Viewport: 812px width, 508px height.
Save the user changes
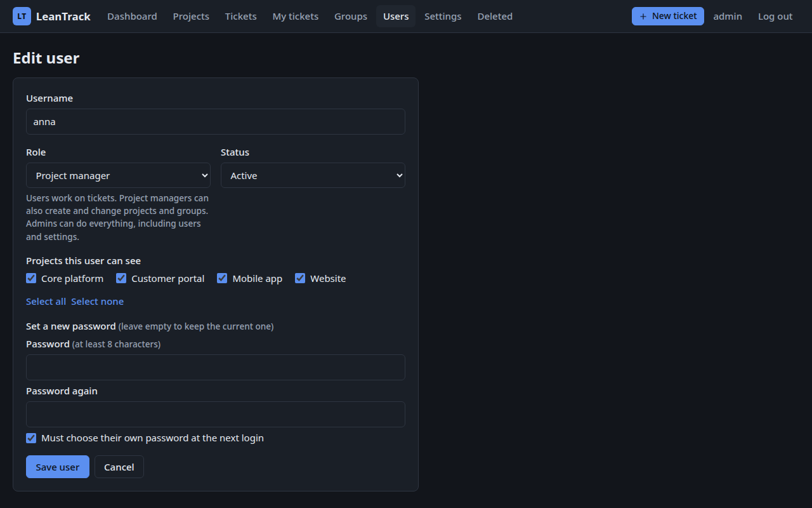click(x=58, y=467)
